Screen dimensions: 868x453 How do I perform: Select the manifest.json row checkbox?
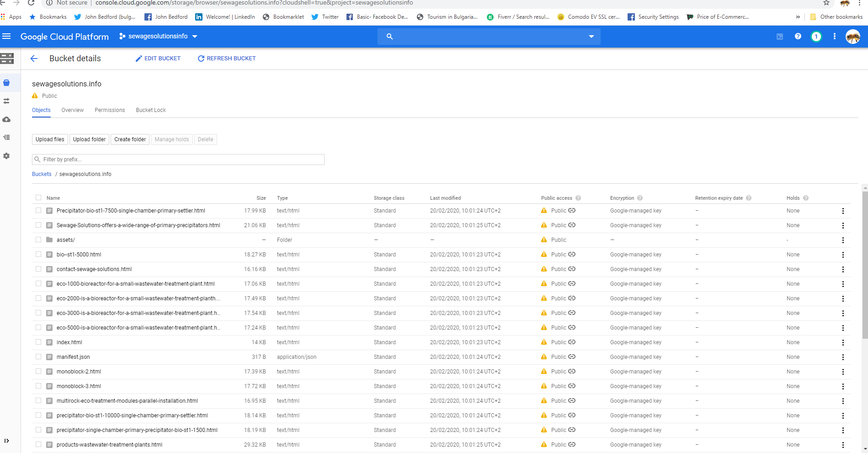(38, 357)
